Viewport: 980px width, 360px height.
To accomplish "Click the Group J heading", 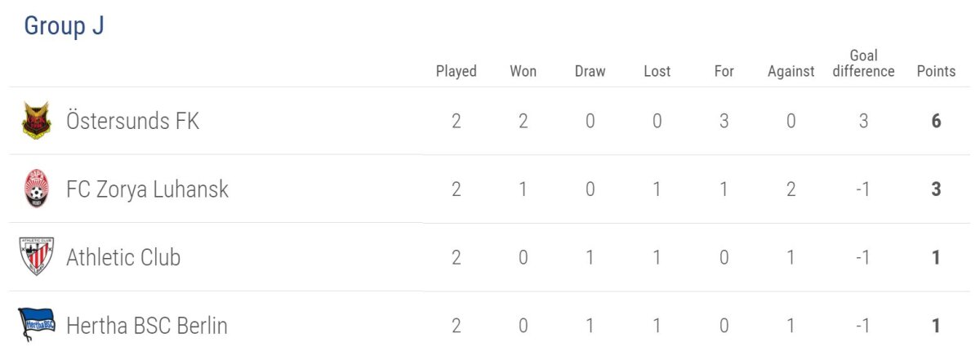I will click(x=64, y=26).
